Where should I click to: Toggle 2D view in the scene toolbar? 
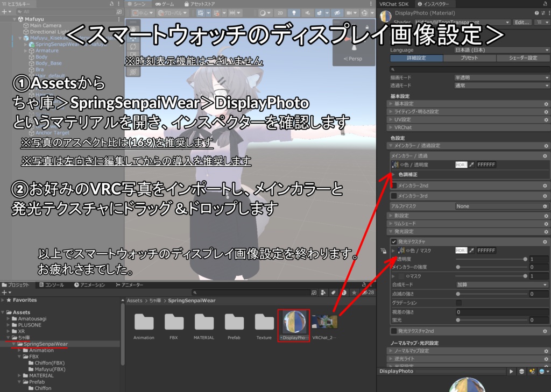[x=280, y=13]
